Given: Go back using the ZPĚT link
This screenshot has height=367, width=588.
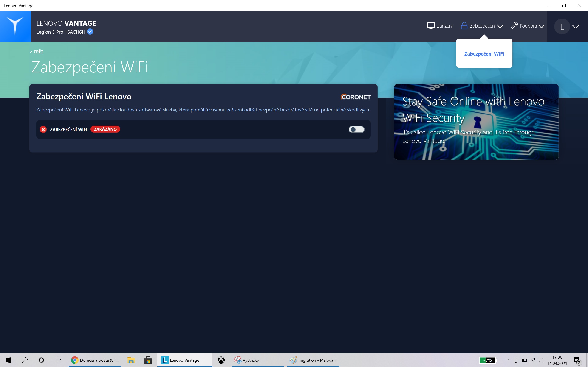Looking at the screenshot, I should [x=38, y=52].
